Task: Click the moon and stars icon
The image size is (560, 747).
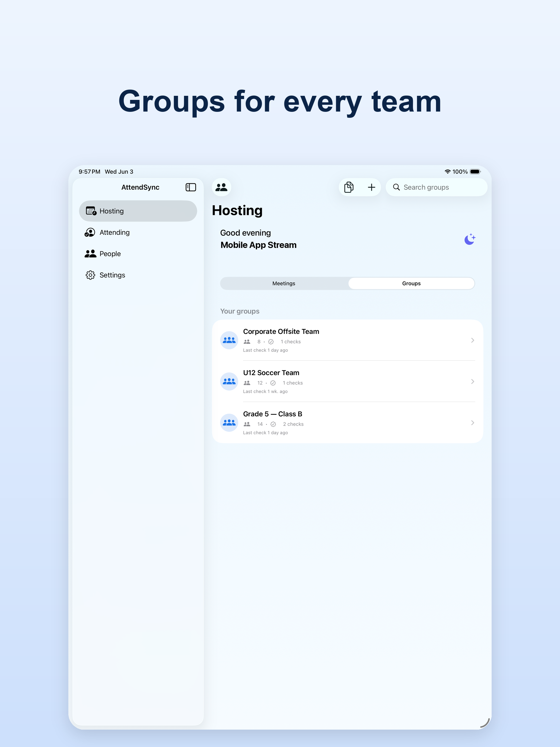Action: click(470, 239)
